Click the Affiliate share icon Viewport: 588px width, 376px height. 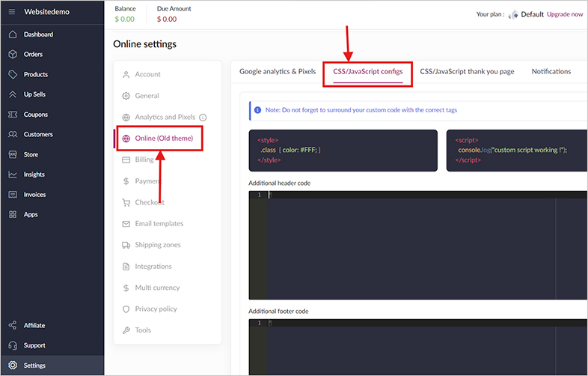(13, 325)
